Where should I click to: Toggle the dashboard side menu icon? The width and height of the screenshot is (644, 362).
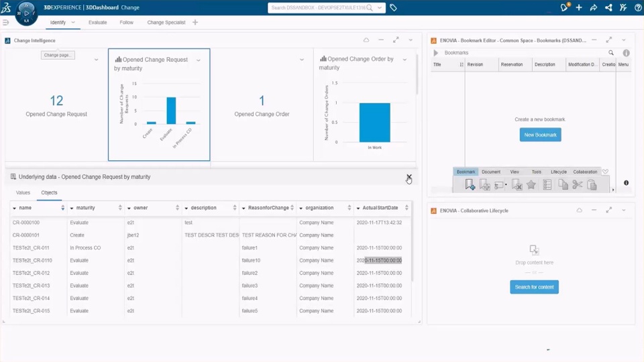pyautogui.click(x=5, y=23)
